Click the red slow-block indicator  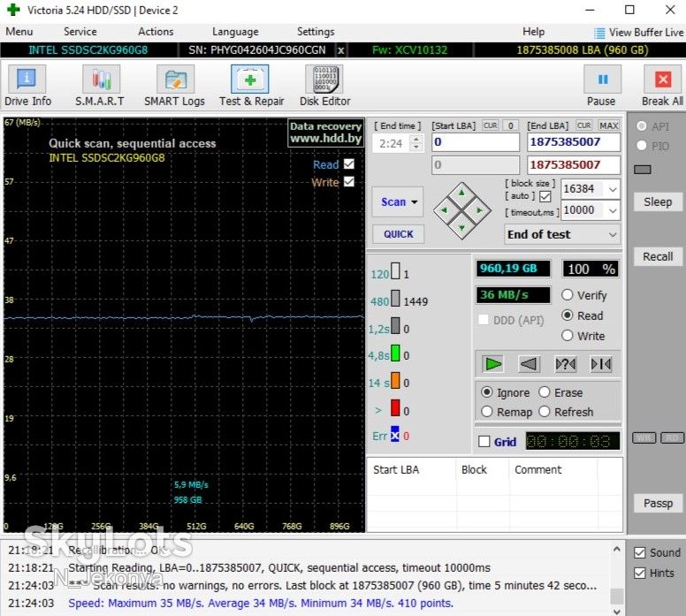(395, 407)
